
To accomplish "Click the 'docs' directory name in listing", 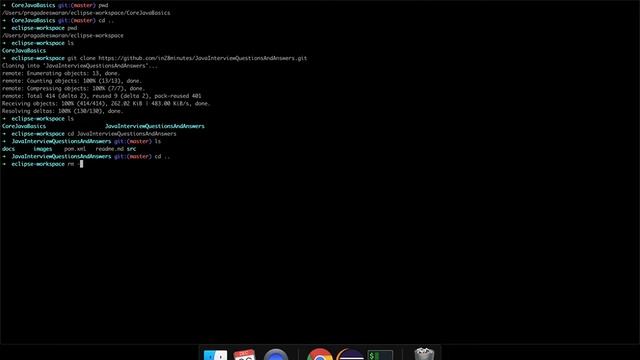I will [8, 149].
